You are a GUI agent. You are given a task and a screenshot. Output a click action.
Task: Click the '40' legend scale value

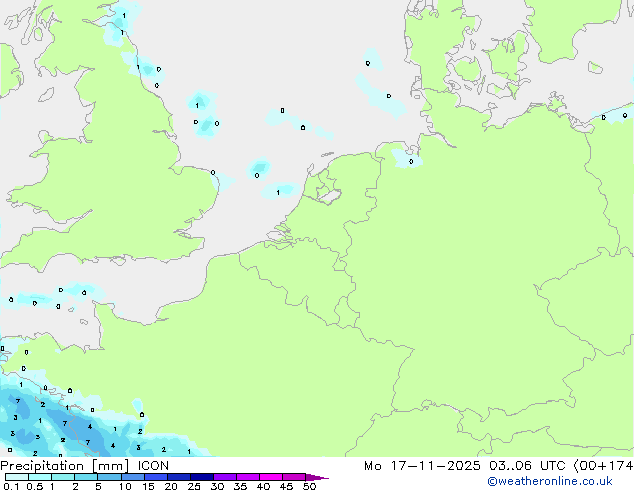click(263, 486)
